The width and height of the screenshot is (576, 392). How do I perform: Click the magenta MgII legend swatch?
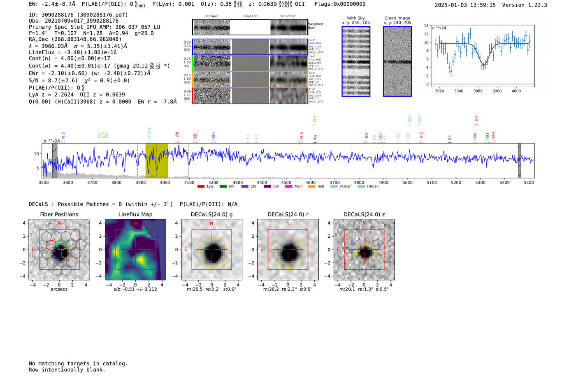(x=288, y=186)
